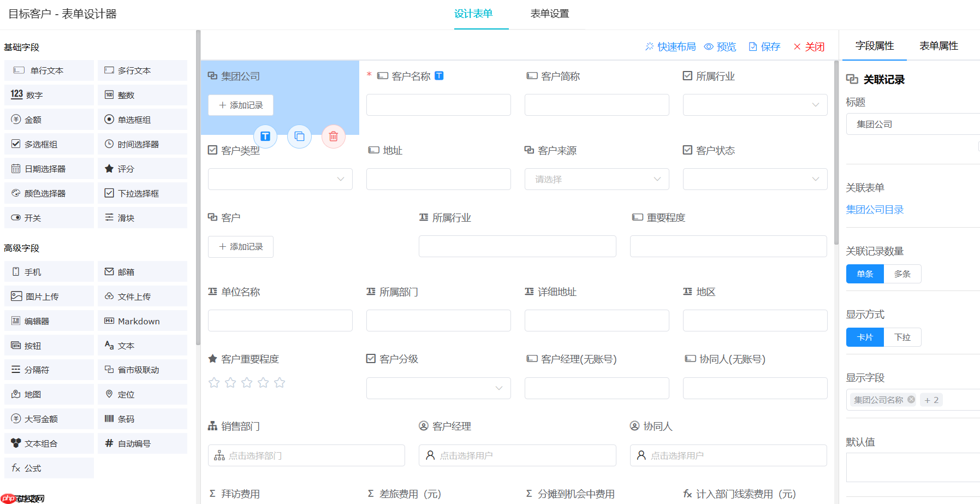Add a Markdown field
The height and width of the screenshot is (504, 980).
pos(142,321)
